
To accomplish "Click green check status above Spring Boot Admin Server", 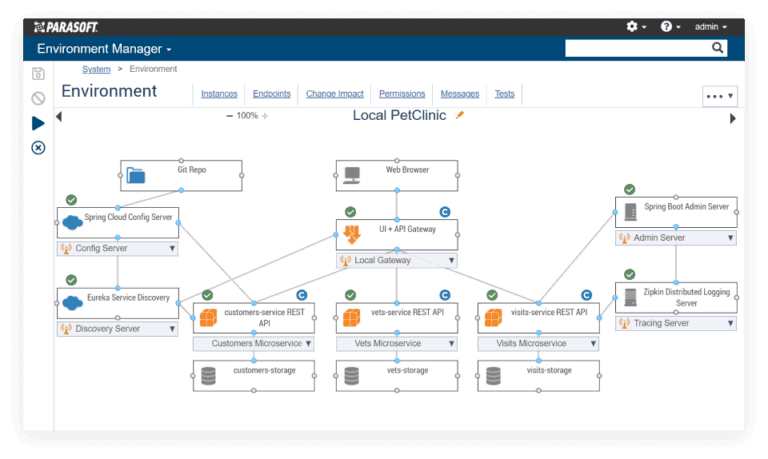I will (x=629, y=189).
